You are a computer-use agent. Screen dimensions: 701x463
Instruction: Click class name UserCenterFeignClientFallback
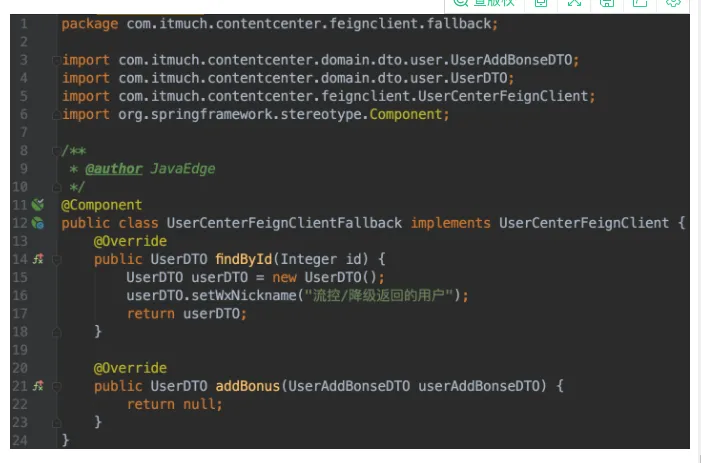pyautogui.click(x=284, y=223)
